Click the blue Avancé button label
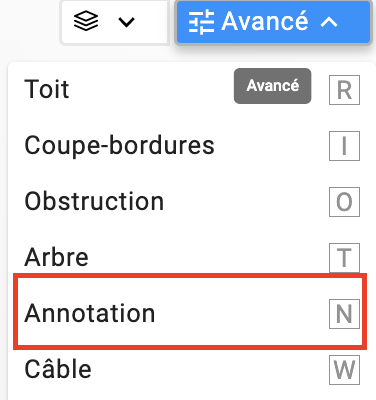Screen dimensions: 376x400 pyautogui.click(x=265, y=21)
